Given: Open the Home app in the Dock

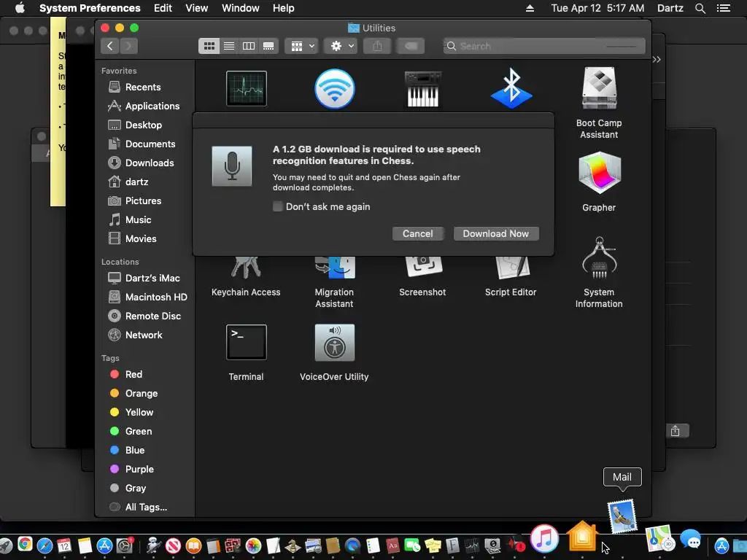Looking at the screenshot, I should pyautogui.click(x=582, y=536).
